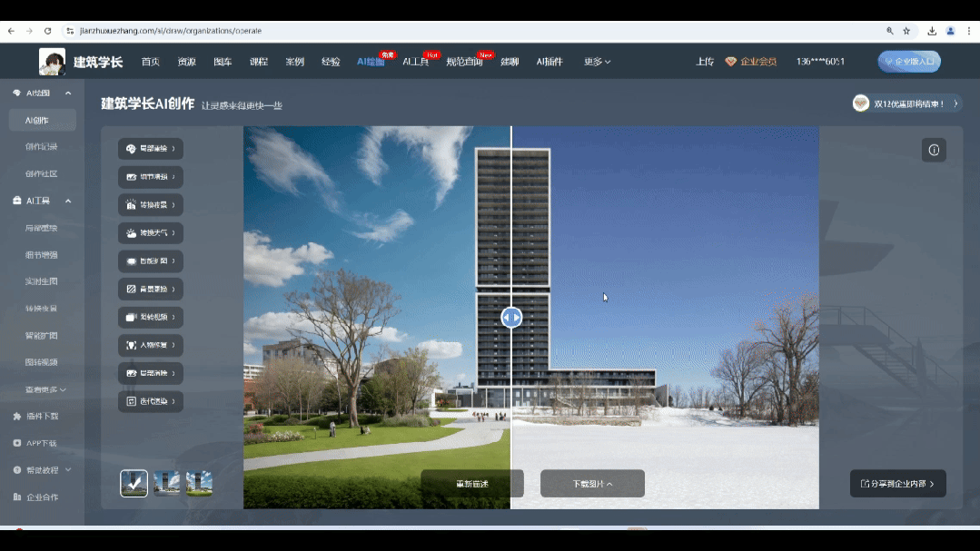Select the AI绘图 navigation tab
The width and height of the screenshot is (980, 551).
(x=371, y=61)
